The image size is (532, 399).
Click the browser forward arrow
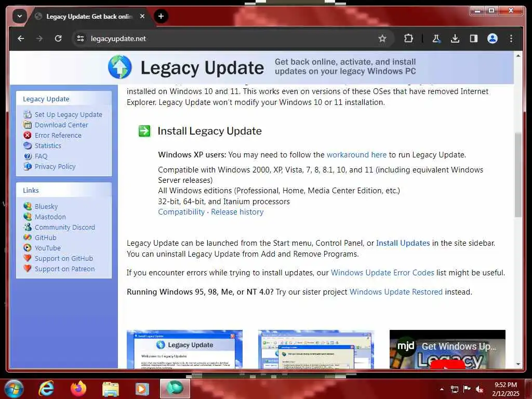coord(39,38)
